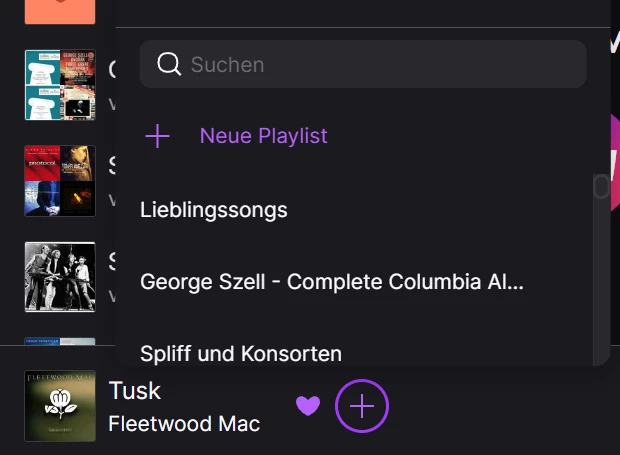Click the orange cover thumbnail at top
Viewport: 620px width, 455px height.
tap(60, 11)
